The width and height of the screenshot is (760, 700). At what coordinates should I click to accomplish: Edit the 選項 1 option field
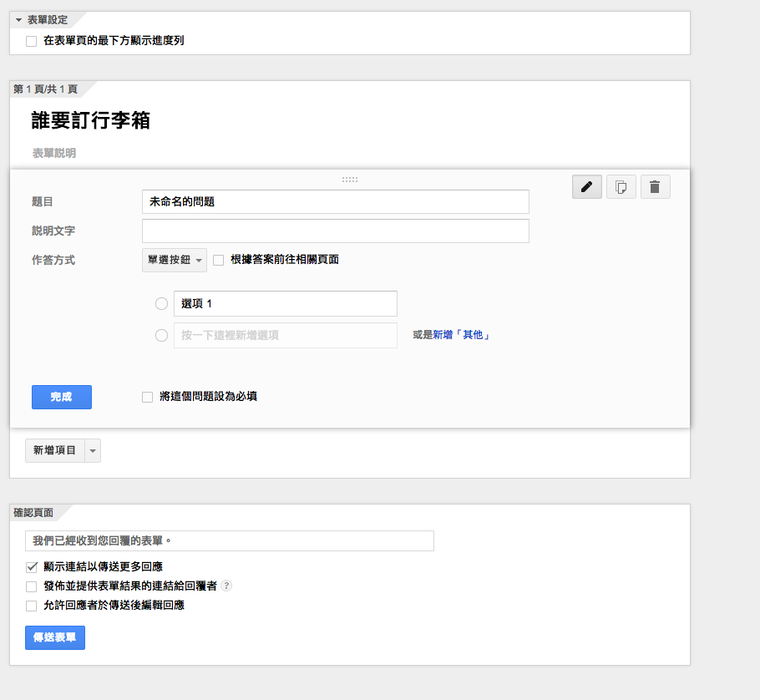286,303
